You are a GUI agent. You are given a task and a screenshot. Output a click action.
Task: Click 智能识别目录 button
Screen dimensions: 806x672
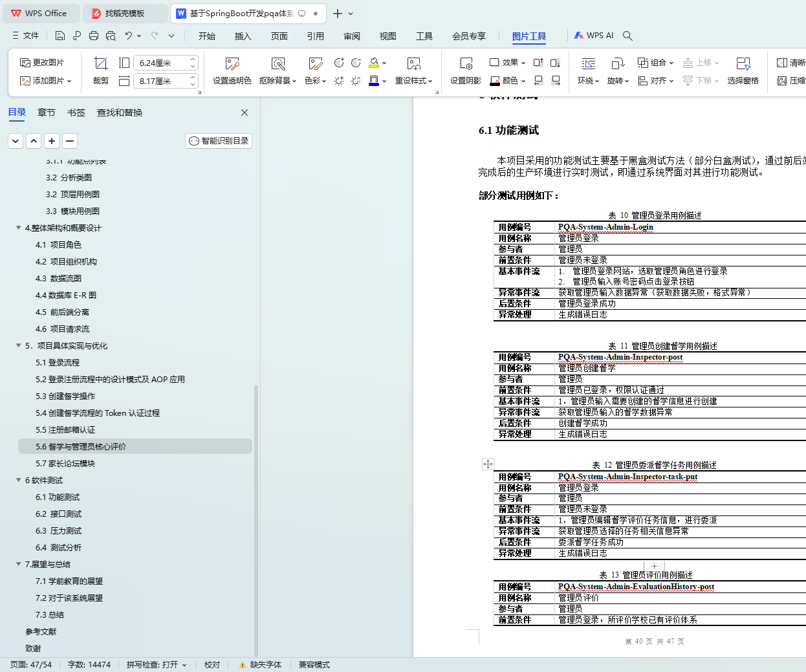(x=219, y=141)
